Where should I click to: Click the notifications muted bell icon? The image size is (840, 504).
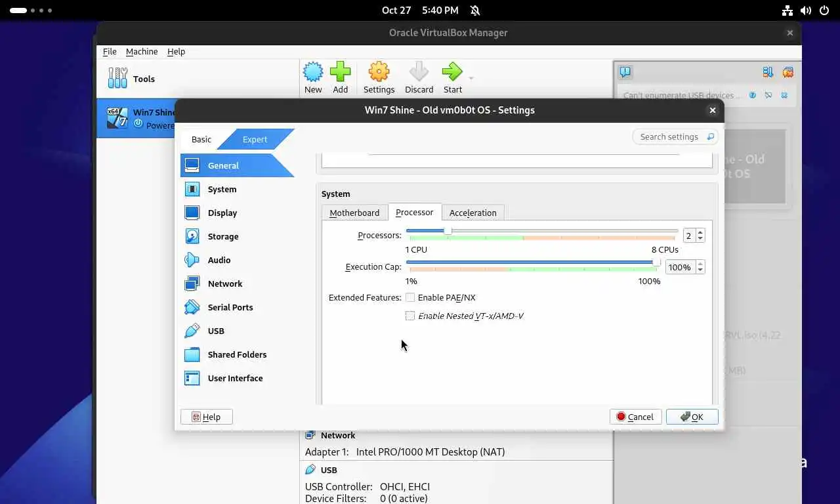pos(475,10)
